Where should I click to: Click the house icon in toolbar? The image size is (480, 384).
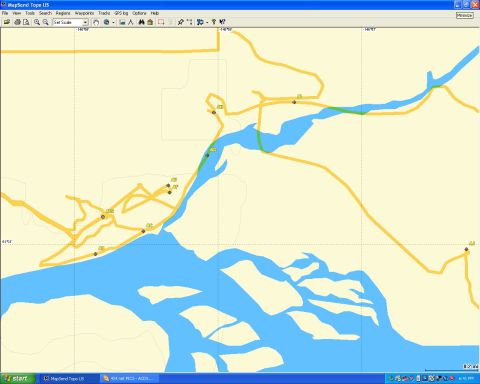pyautogui.click(x=150, y=22)
